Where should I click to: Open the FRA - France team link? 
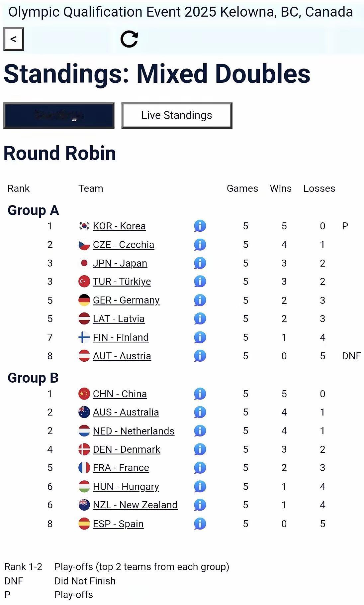pos(121,468)
